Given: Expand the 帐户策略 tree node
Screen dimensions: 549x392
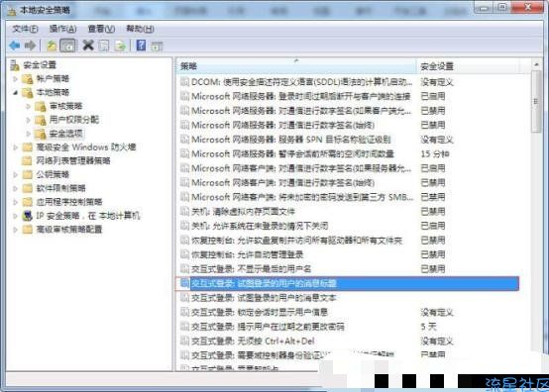Looking at the screenshot, I should 15,79.
